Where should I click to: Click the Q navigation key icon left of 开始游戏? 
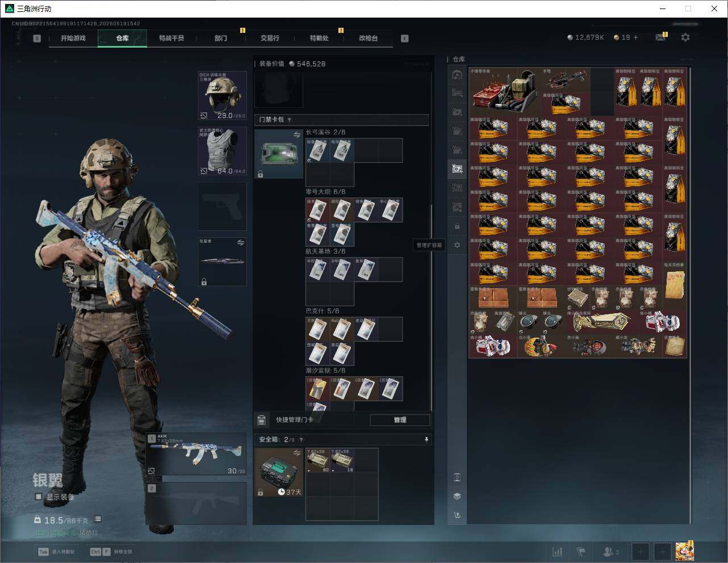(37, 39)
